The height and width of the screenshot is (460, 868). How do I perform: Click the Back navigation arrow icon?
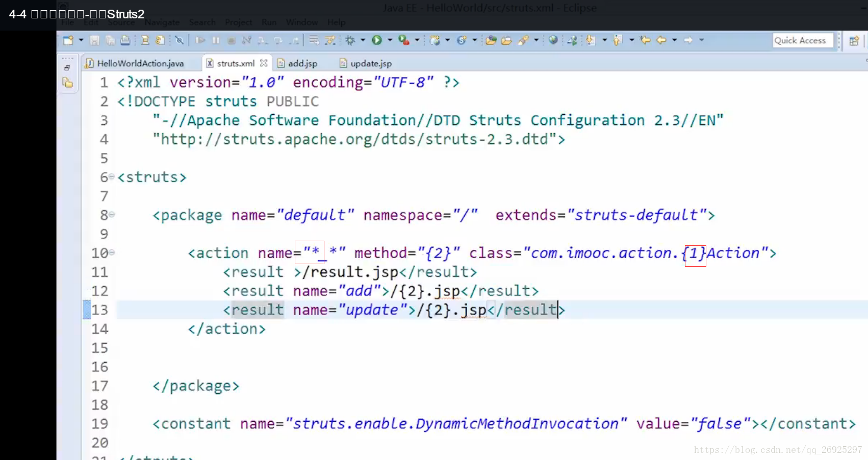coord(661,40)
